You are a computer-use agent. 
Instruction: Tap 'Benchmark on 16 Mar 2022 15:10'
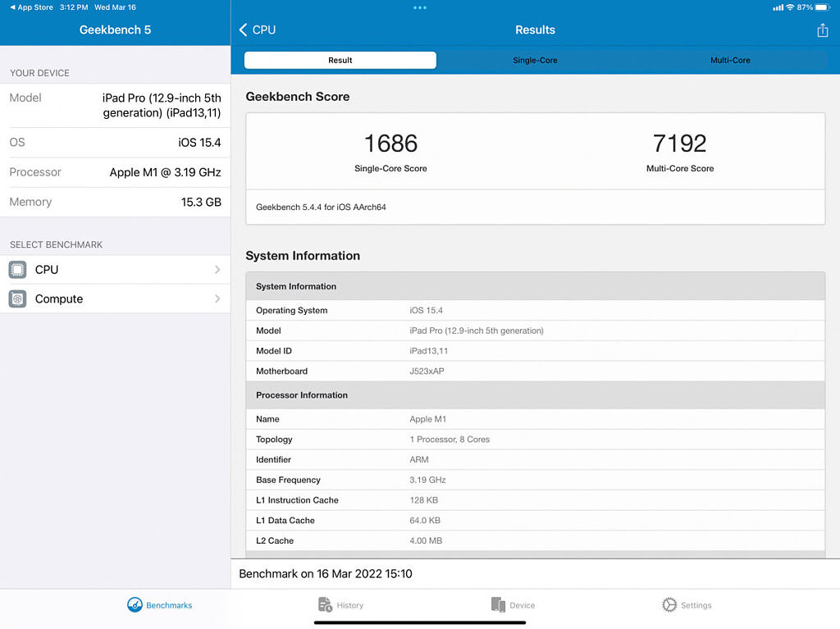326,574
